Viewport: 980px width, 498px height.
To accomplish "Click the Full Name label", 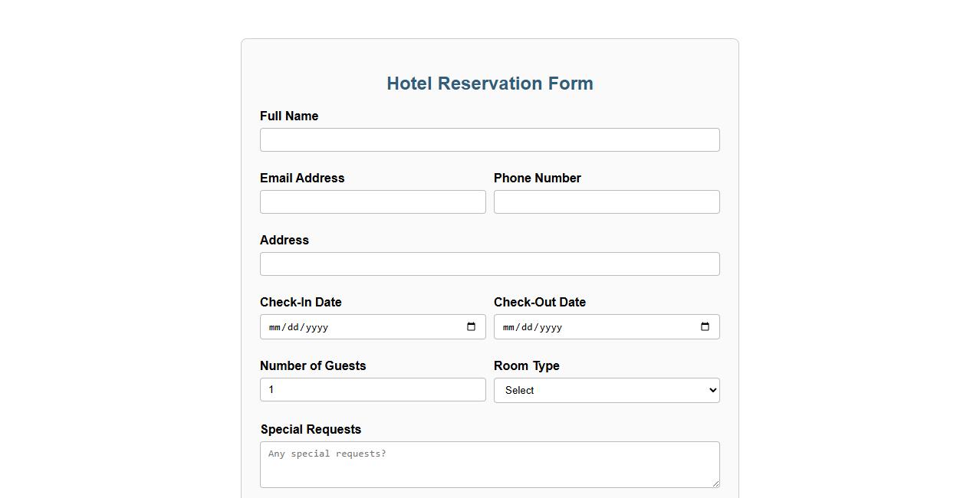I will coord(289,116).
